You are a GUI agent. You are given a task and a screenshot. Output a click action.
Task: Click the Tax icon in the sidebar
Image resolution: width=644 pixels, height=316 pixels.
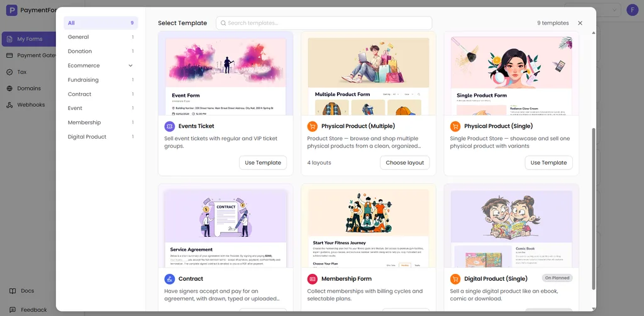[9, 72]
